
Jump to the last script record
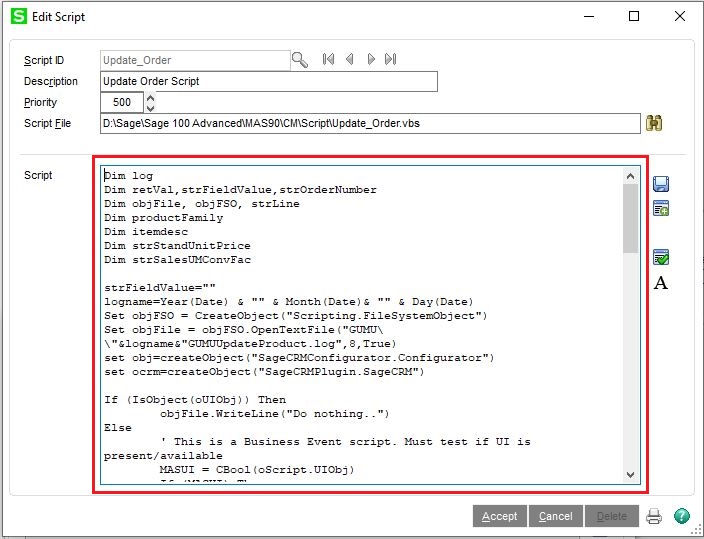click(x=391, y=60)
